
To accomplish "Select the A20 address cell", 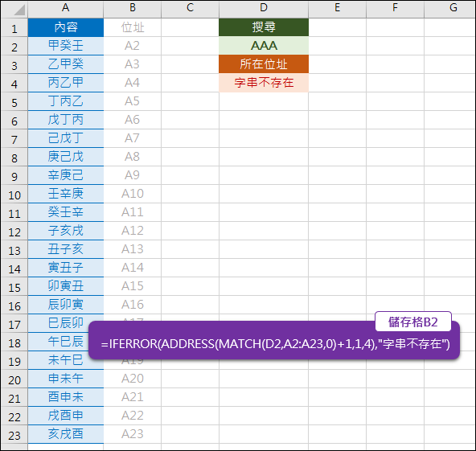I will click(133, 379).
